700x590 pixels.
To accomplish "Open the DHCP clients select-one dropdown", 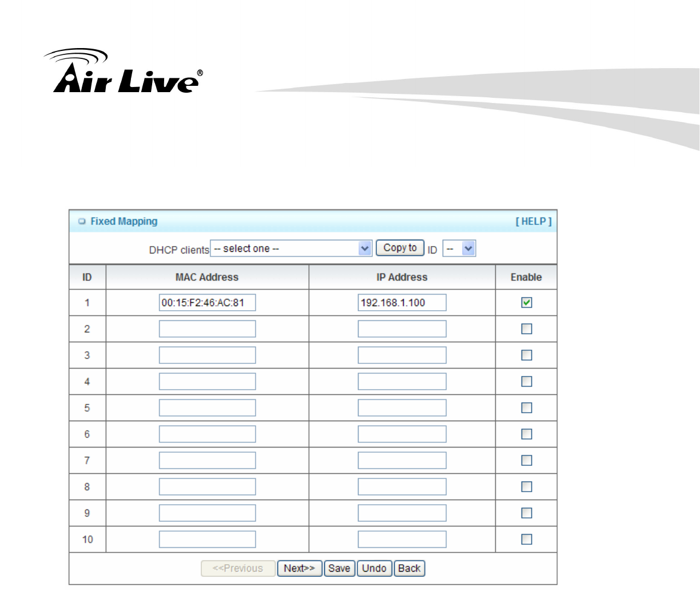I will 292,248.
